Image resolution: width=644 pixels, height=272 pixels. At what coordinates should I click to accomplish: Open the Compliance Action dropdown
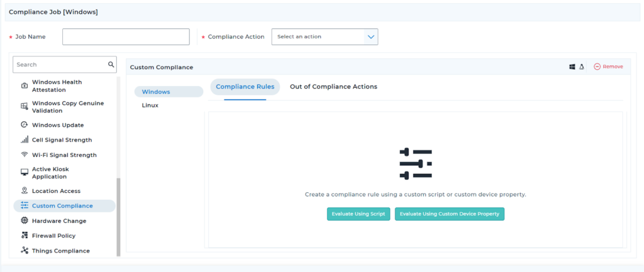tap(325, 37)
